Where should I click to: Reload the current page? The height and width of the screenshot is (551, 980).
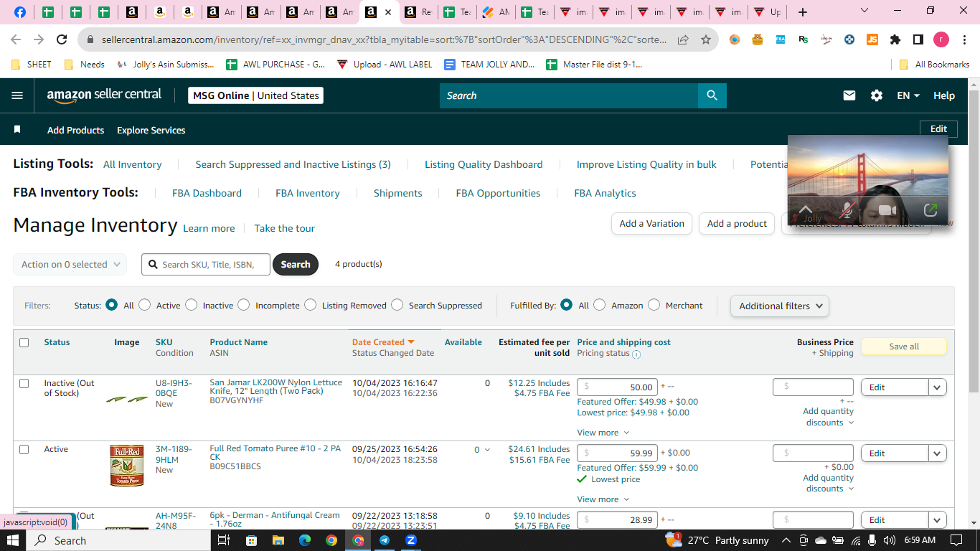(x=62, y=39)
